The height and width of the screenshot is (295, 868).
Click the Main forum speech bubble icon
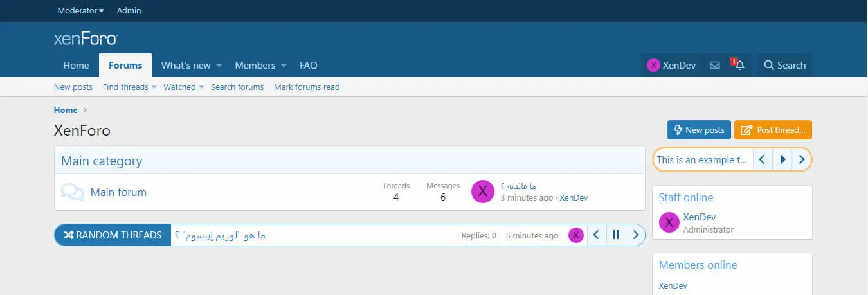pyautogui.click(x=72, y=192)
